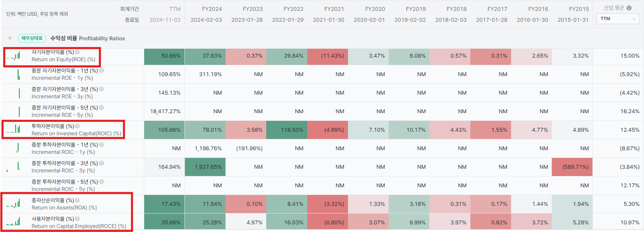Screen dimensions: 644x232
Task: Click help icon for 증분 자기자본이익률 - 1년
Action: click(x=101, y=70)
